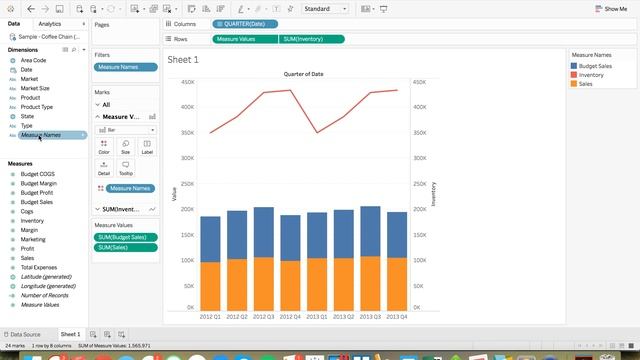The height and width of the screenshot is (360, 640).
Task: Click the Show Me button
Action: pyautogui.click(x=611, y=9)
